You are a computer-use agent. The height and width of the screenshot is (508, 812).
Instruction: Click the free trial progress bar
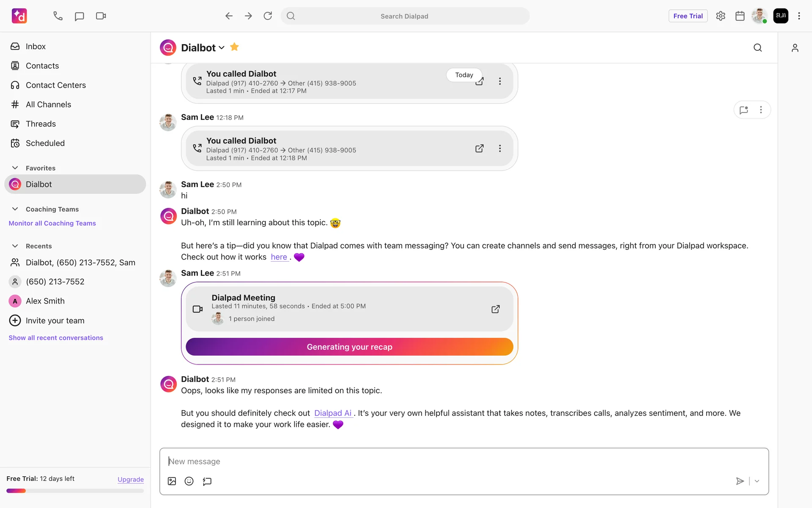[x=75, y=491]
